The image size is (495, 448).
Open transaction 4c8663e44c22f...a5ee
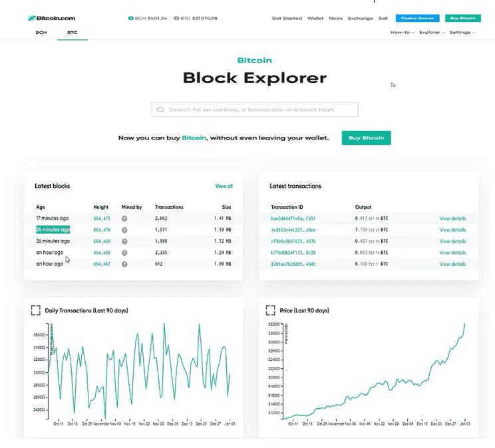click(293, 230)
